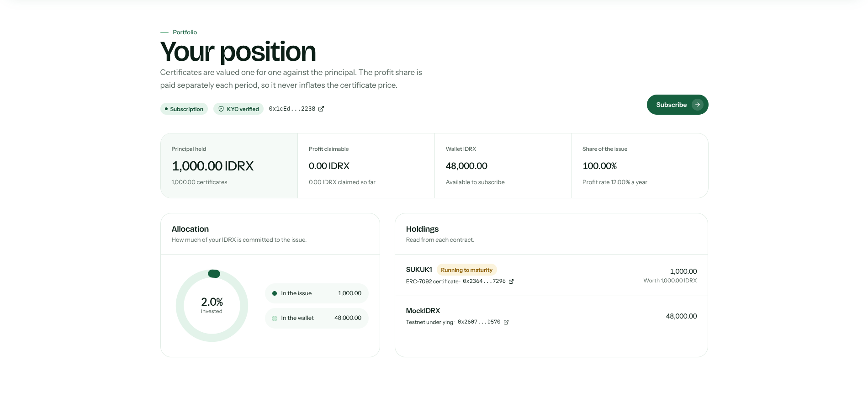Click 0.00 IDRX claimed so far text
This screenshot has width=868, height=393.
(342, 182)
